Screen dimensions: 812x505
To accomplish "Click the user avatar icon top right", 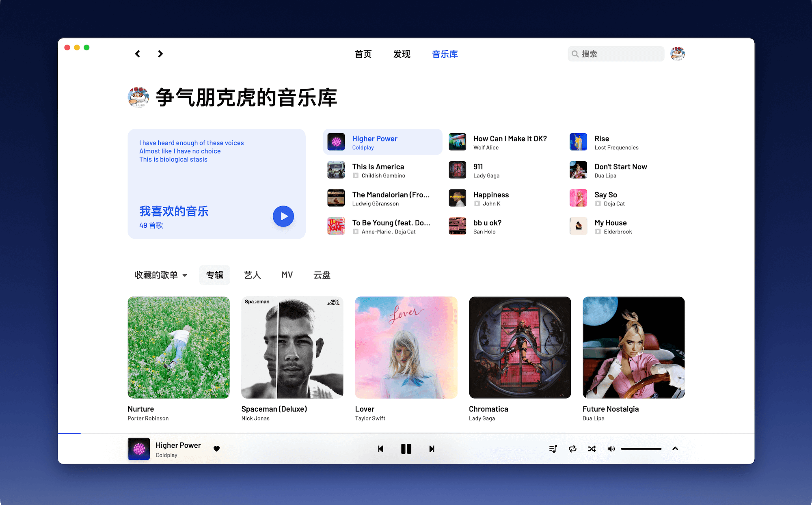I will [x=677, y=54].
